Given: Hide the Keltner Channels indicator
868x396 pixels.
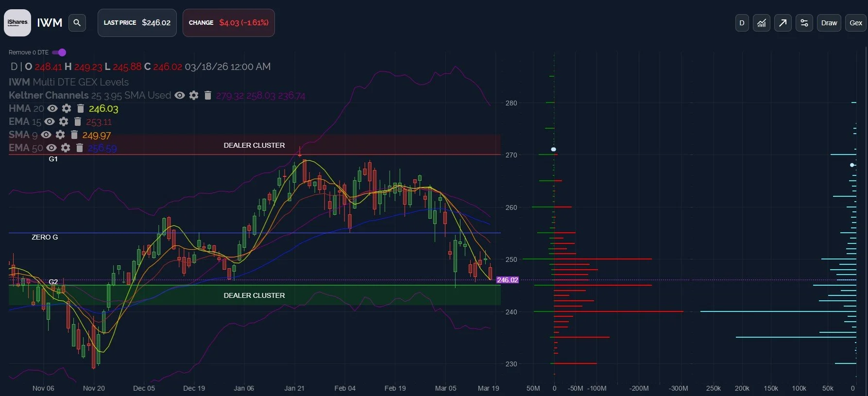Looking at the screenshot, I should 180,95.
